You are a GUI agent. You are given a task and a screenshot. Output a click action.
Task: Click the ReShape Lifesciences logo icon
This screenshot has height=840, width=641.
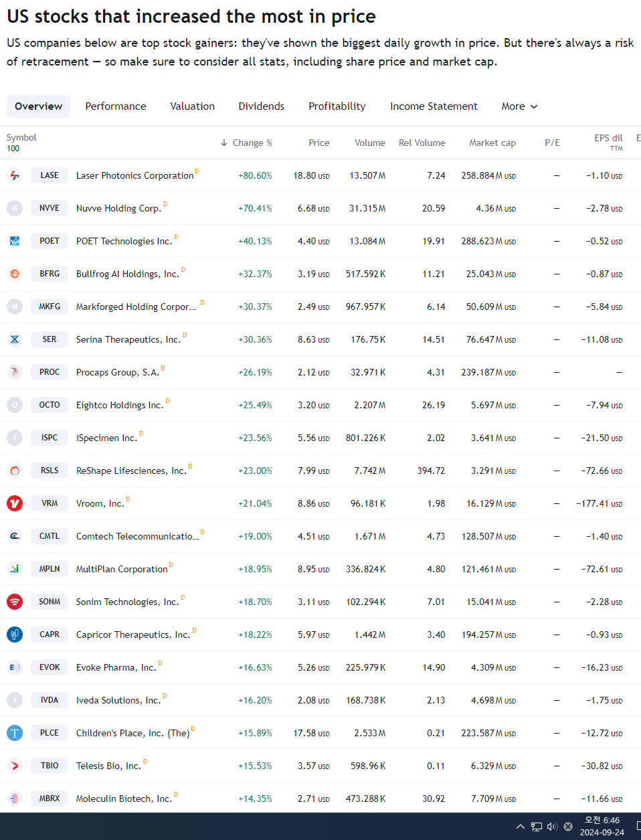pos(15,471)
